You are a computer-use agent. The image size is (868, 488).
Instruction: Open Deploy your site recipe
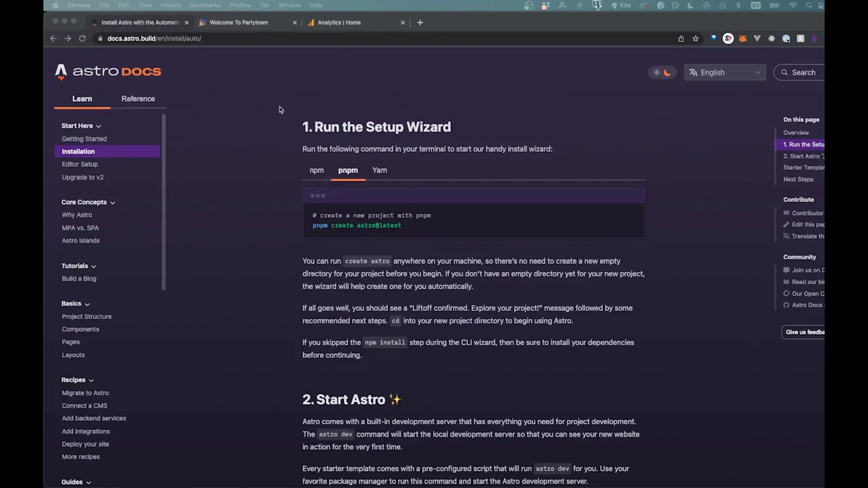(85, 445)
